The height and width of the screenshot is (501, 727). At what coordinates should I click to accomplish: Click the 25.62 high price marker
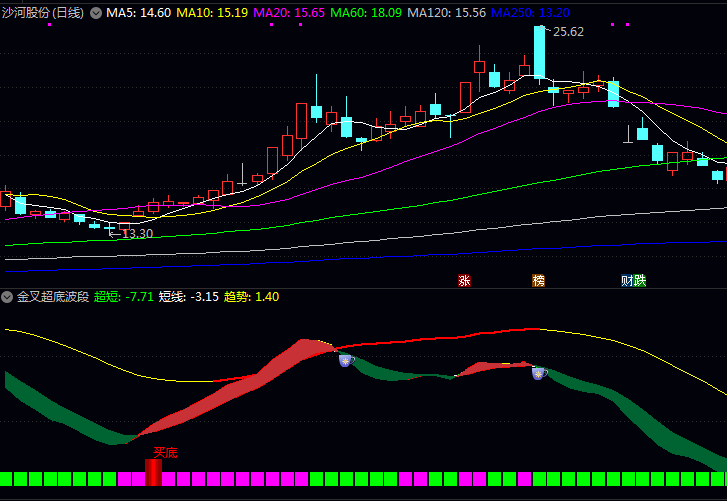(568, 32)
